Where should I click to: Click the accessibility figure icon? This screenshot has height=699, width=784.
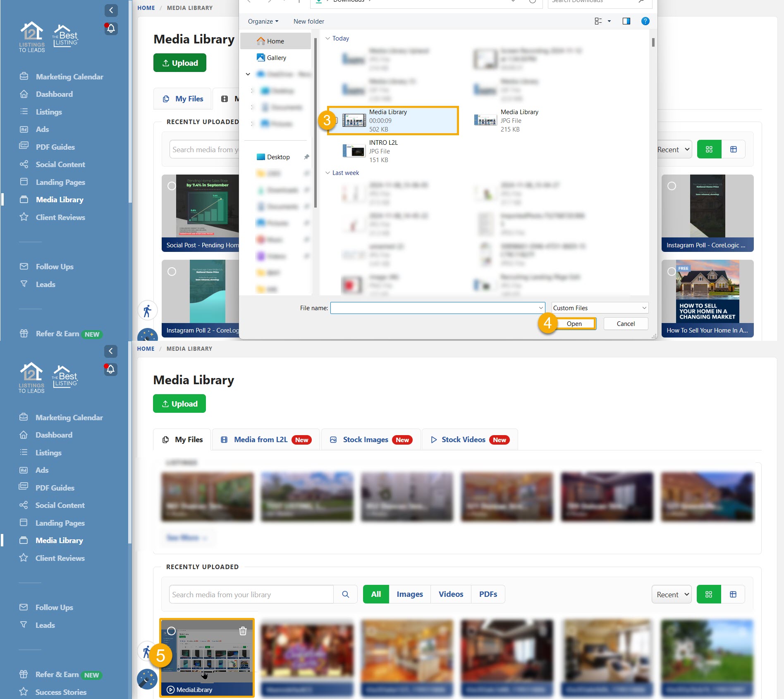click(147, 310)
